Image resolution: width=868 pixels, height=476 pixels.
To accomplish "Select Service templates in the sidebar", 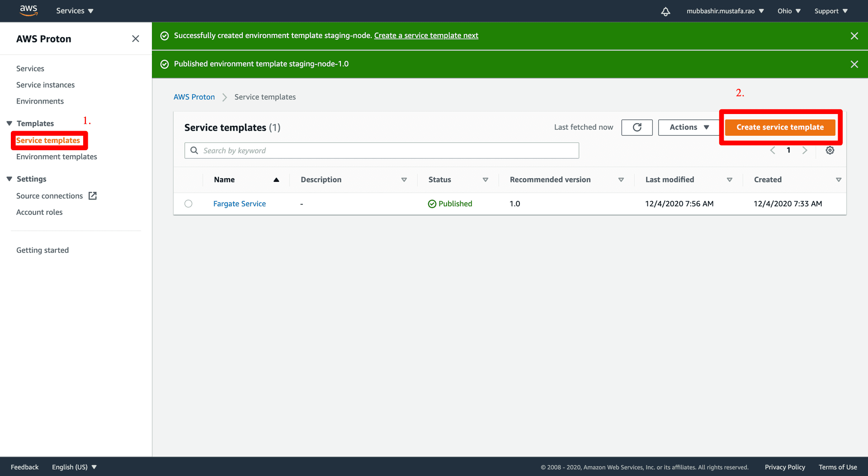I will [48, 141].
